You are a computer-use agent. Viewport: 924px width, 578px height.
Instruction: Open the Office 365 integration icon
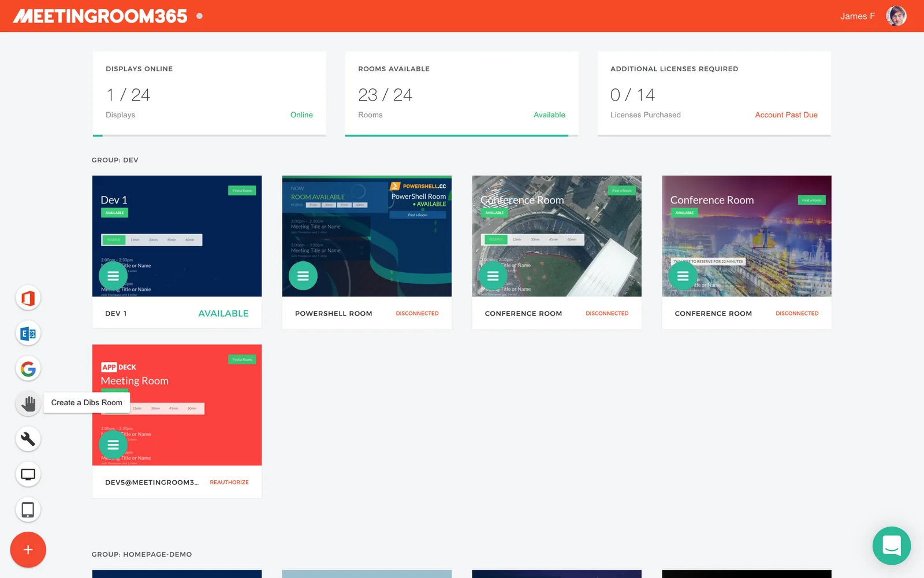[x=28, y=298]
